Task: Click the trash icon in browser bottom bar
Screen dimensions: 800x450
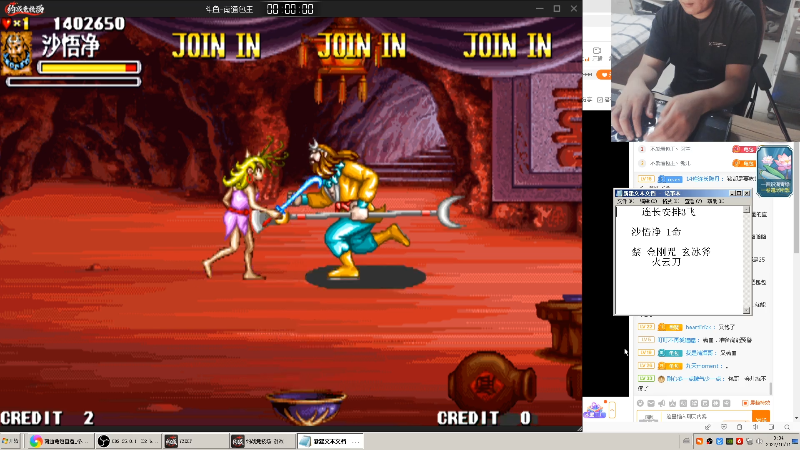Action: point(740,427)
